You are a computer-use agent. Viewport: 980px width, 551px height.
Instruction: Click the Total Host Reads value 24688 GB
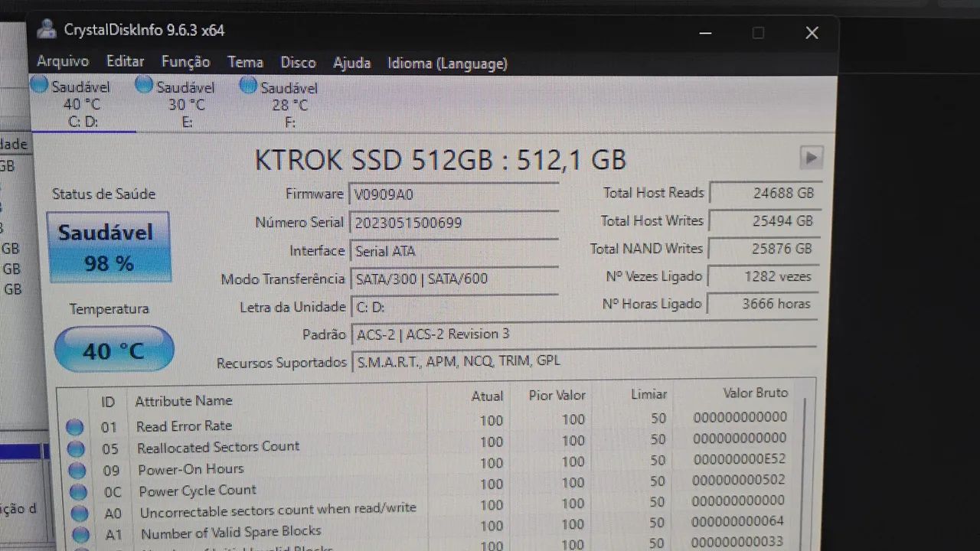click(765, 193)
